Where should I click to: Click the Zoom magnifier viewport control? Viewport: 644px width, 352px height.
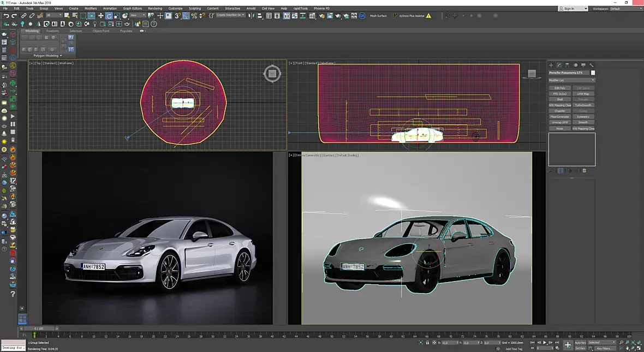coord(621,342)
